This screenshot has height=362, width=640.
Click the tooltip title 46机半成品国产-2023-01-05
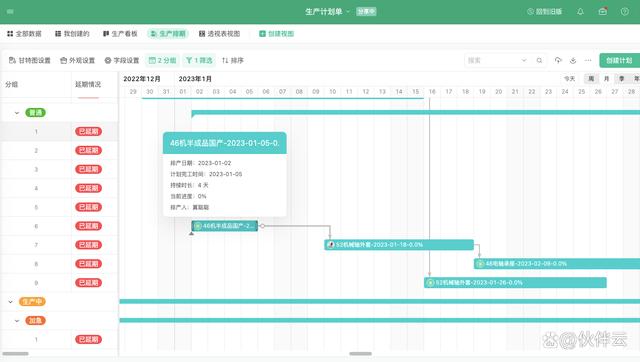[224, 143]
